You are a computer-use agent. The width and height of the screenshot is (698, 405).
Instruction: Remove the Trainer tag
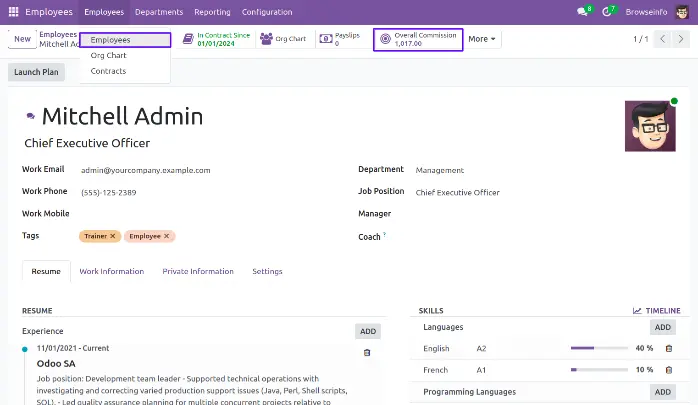[113, 236]
